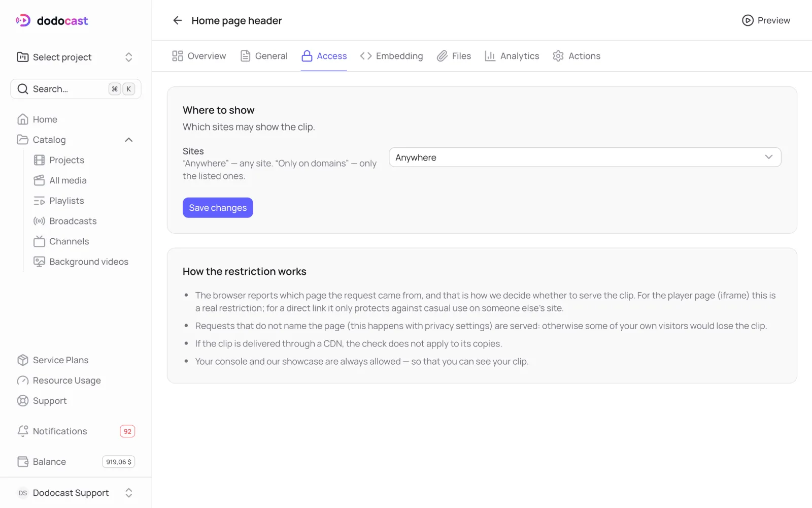The width and height of the screenshot is (812, 508).
Task: Open the Select project dropdown
Action: 76,57
